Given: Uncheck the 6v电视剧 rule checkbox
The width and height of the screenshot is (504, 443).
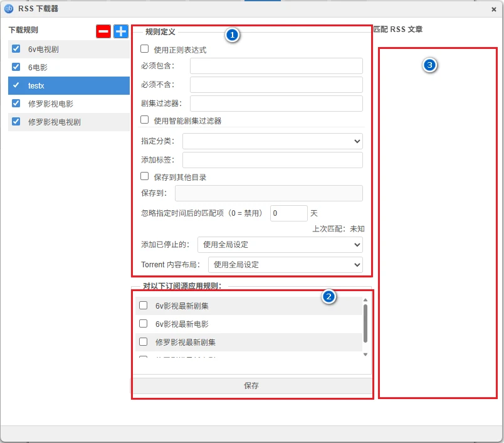Looking at the screenshot, I should click(x=16, y=49).
